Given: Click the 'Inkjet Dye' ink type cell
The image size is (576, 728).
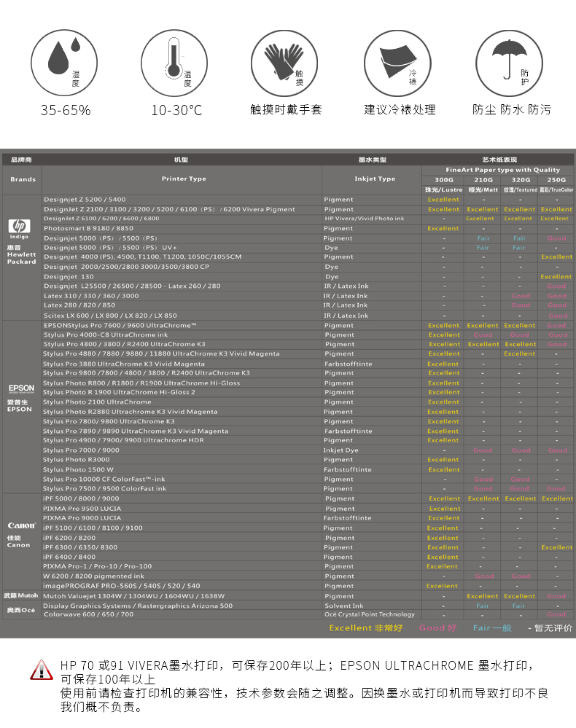Looking at the screenshot, I should (x=341, y=450).
